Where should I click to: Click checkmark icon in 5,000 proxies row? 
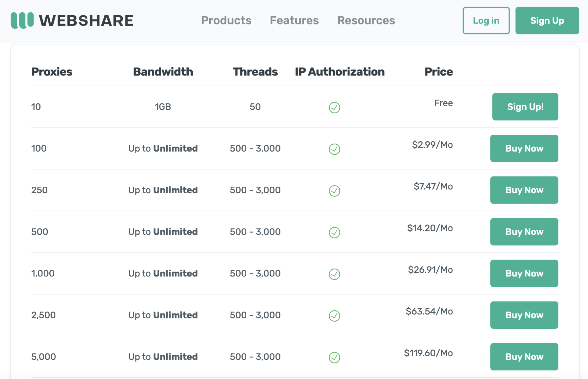[334, 357]
